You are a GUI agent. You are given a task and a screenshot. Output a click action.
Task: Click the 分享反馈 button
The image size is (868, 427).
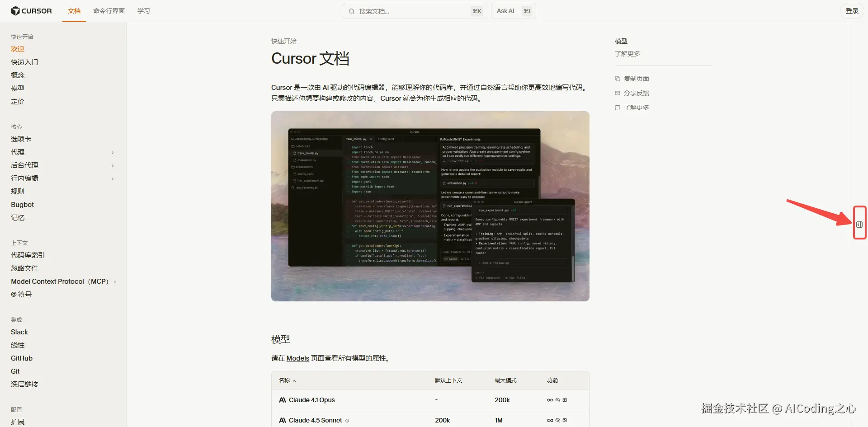tap(632, 93)
